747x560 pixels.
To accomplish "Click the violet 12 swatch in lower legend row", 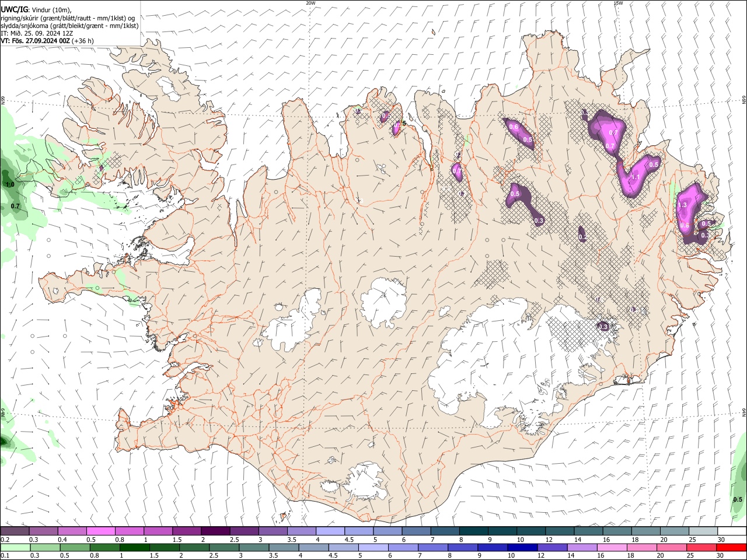I will point(551,547).
